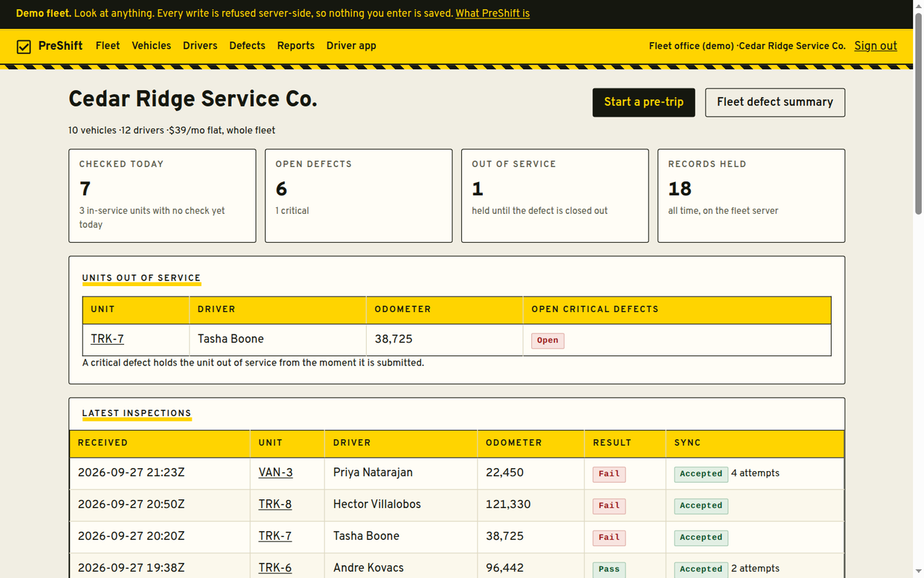Open the Driver app page
Image resolution: width=924 pixels, height=578 pixels.
(351, 46)
